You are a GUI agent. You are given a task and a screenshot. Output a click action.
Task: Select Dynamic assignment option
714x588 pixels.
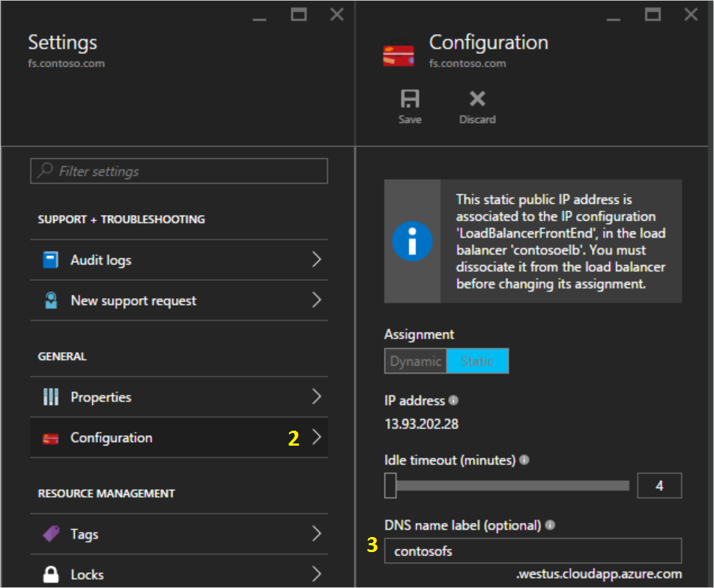pos(415,361)
